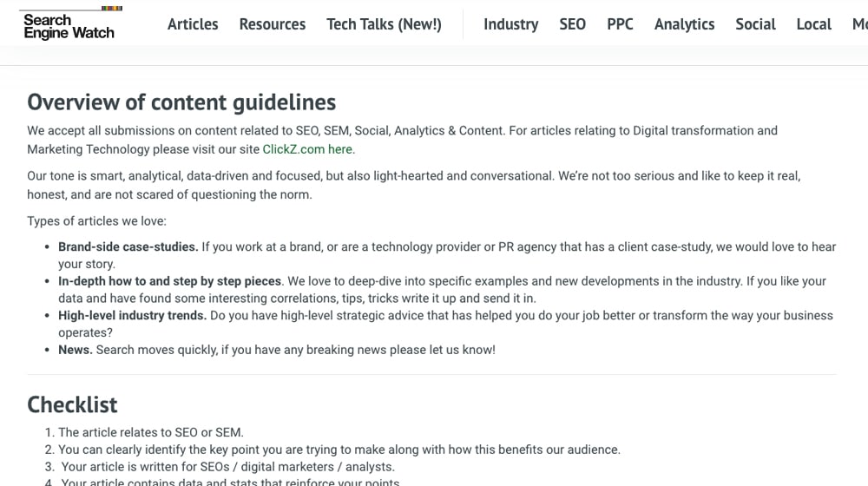
Task: Go to the Resources section
Action: pyautogui.click(x=273, y=24)
